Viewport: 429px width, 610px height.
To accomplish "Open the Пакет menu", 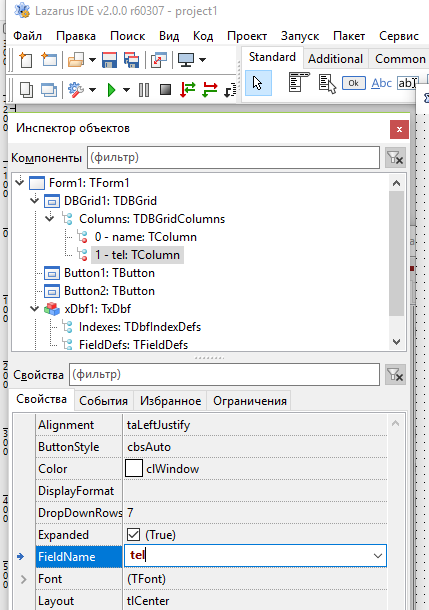I will point(349,36).
